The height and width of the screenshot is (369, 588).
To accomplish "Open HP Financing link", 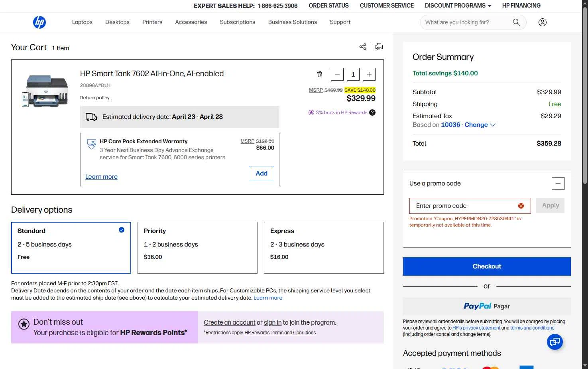I will (x=521, y=6).
